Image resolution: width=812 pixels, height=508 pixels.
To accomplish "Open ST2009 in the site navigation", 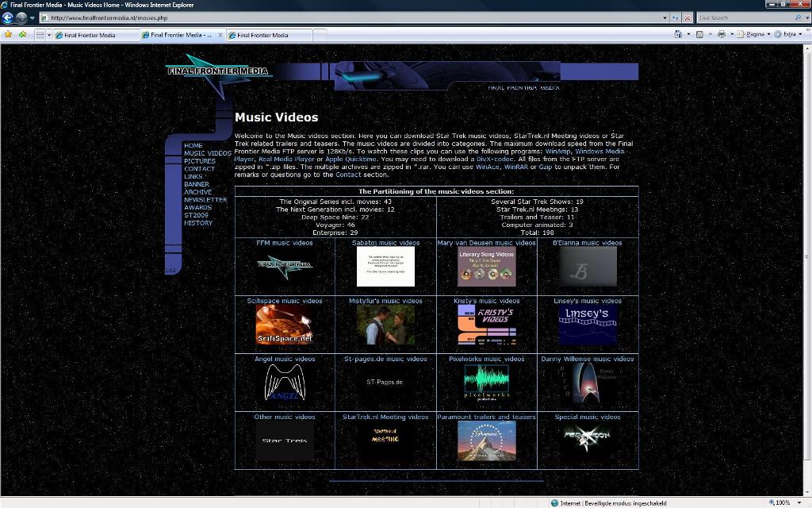I will pyautogui.click(x=197, y=216).
